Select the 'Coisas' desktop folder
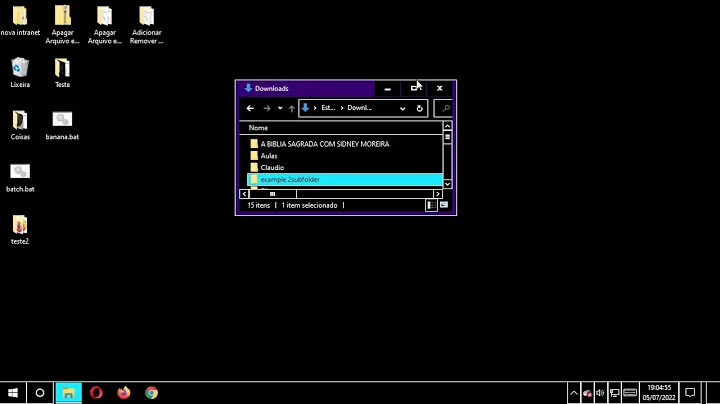The height and width of the screenshot is (404, 720). click(x=20, y=125)
